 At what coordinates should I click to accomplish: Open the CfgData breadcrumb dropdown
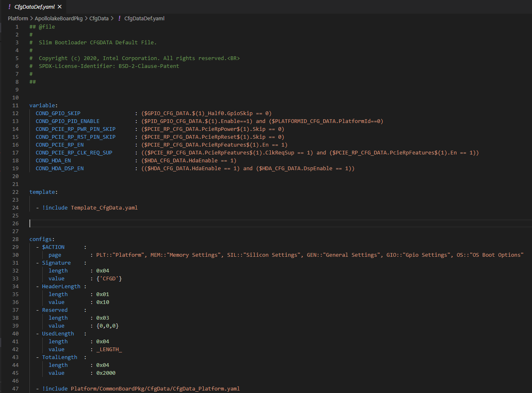[x=99, y=18]
